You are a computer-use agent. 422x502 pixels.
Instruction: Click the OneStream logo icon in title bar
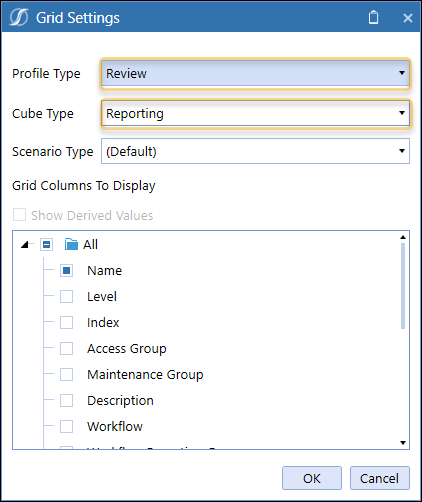point(19,17)
